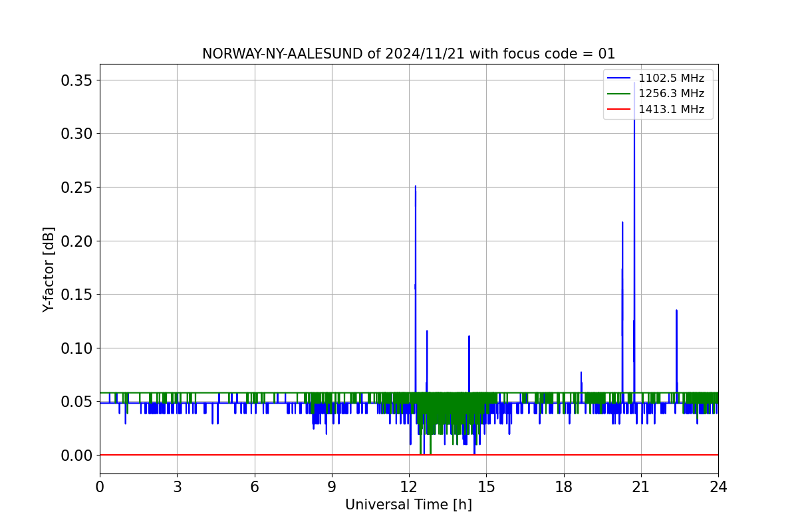The height and width of the screenshot is (532, 798).
Task: Click the 21 hour x-axis tick label
Action: point(641,486)
